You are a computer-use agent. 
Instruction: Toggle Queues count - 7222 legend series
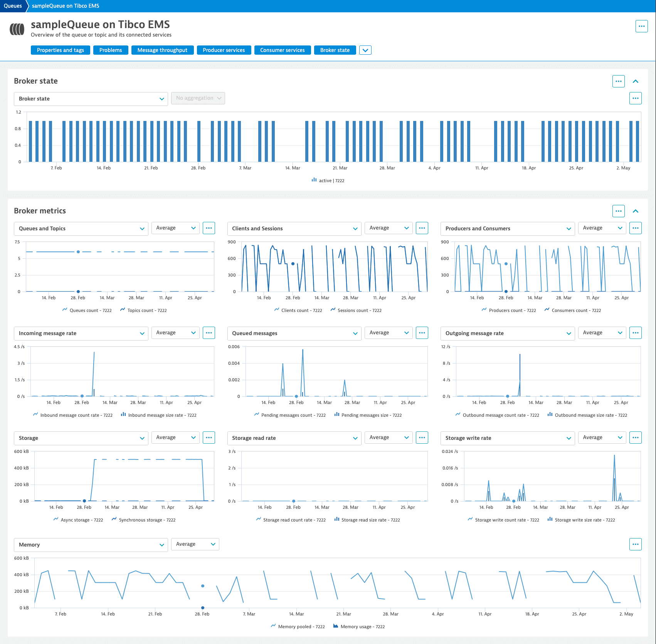(x=87, y=310)
